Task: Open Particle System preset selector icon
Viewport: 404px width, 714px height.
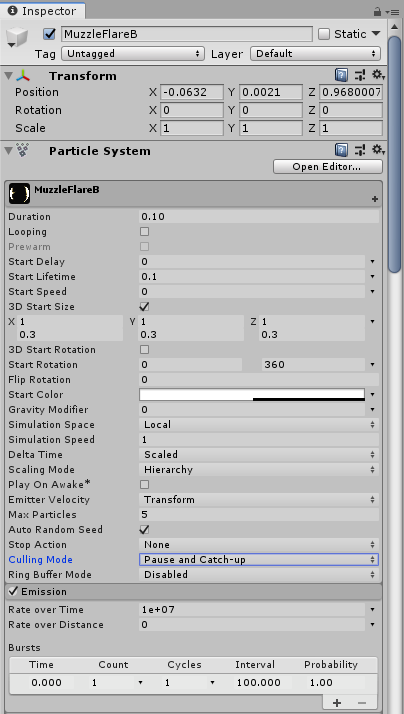Action: click(x=360, y=150)
